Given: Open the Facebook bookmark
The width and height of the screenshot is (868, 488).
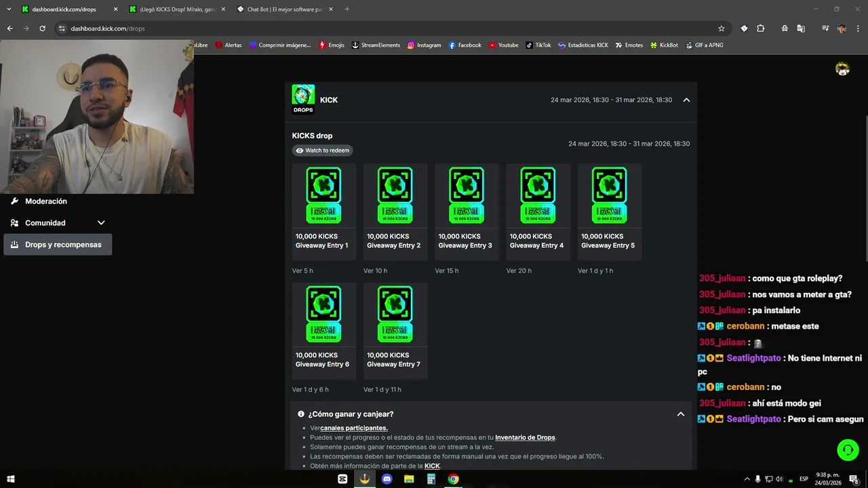Looking at the screenshot, I should coord(465,45).
